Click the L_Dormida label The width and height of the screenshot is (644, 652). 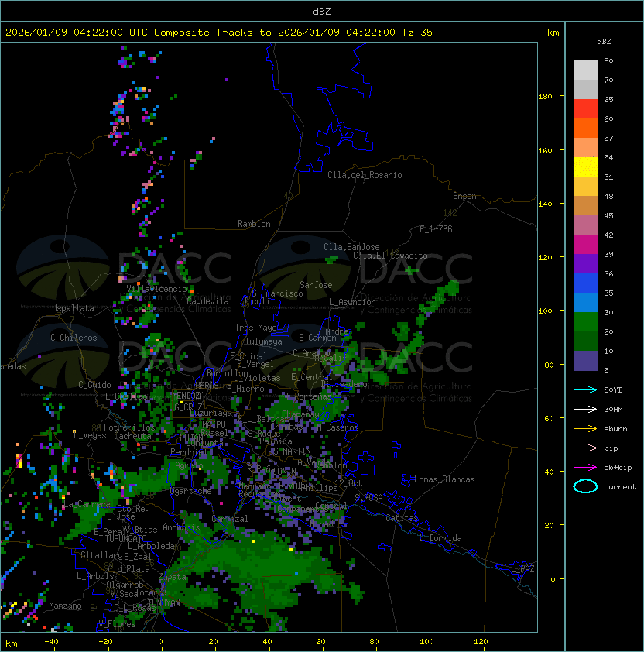(x=440, y=538)
